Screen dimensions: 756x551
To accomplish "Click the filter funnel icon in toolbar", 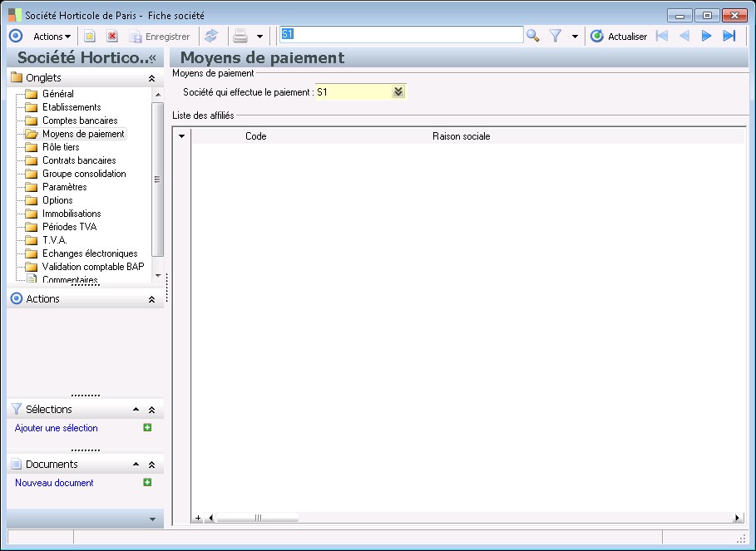I will pos(556,36).
